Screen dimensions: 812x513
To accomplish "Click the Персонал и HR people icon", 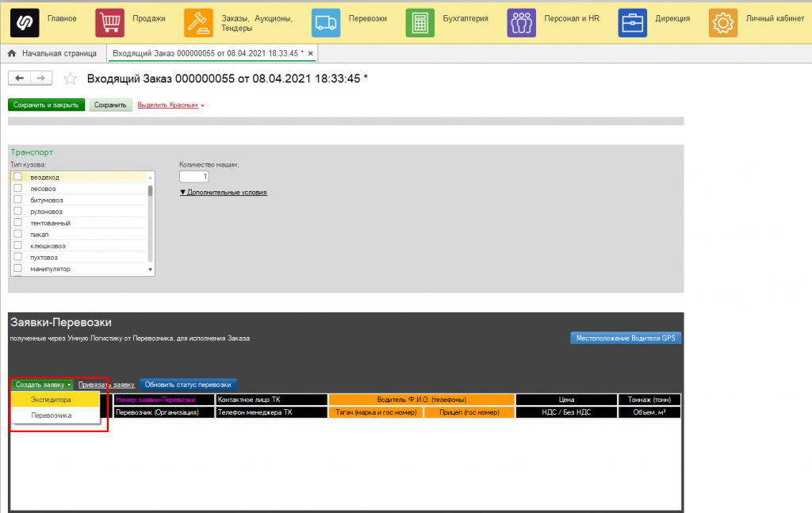I will pos(521,23).
